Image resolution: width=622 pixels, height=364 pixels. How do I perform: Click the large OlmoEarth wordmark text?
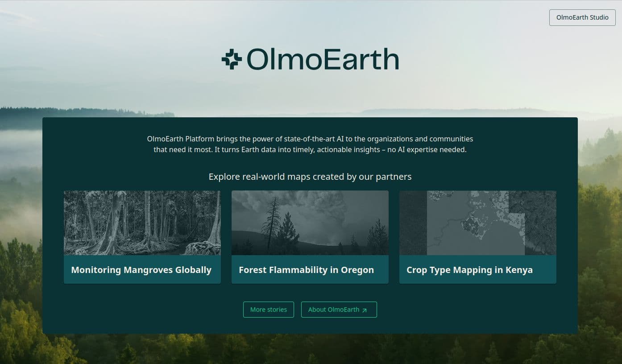[x=322, y=59]
